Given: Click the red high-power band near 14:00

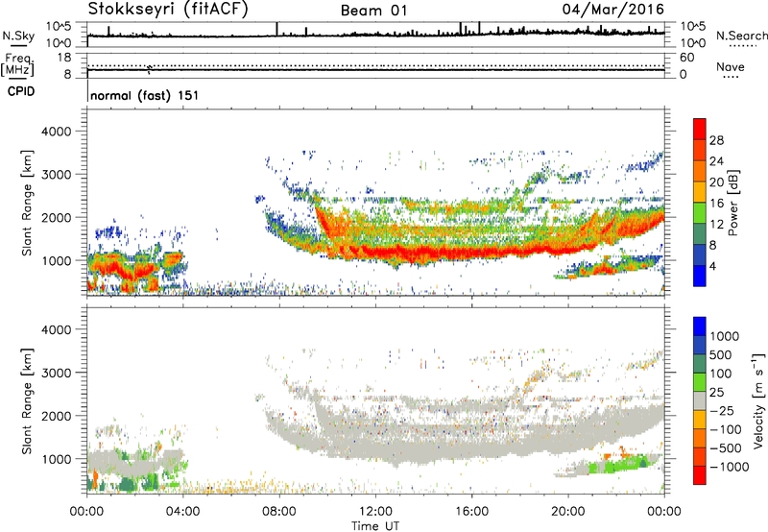Looking at the screenshot, I should point(423,254).
